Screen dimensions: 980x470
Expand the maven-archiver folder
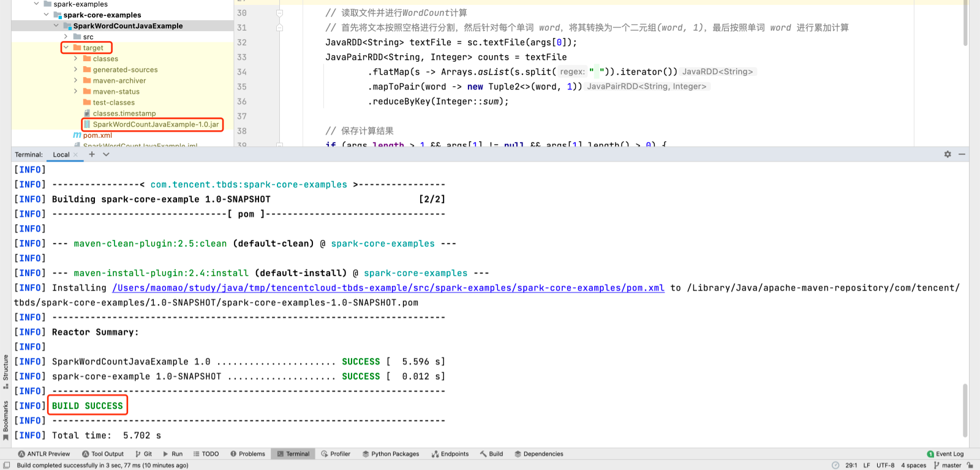pyautogui.click(x=76, y=81)
